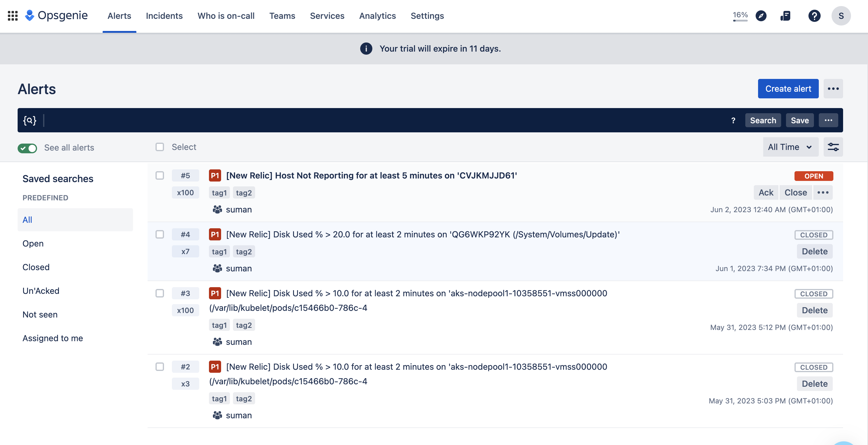Viewport: 868px width, 445px height.
Task: Go to the Alerts tab
Action: tap(119, 16)
